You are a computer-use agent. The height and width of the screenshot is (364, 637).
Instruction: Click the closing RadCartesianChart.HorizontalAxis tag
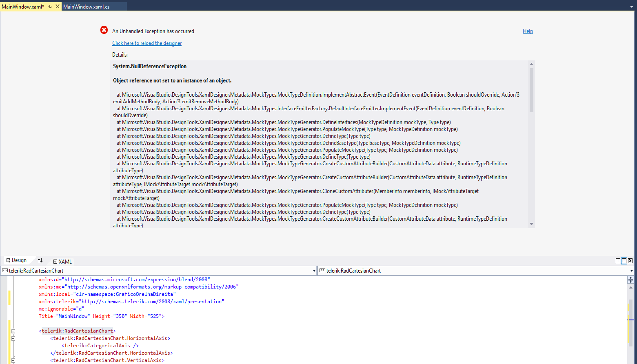click(111, 353)
